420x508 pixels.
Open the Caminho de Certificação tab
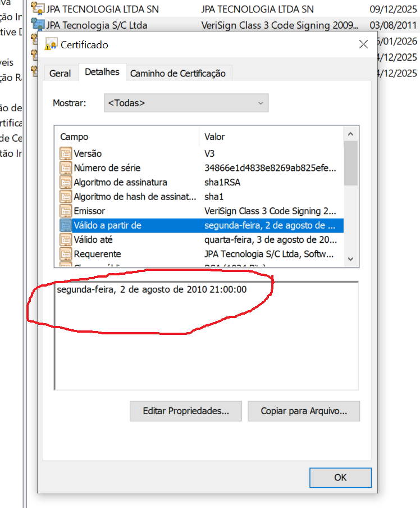tap(177, 73)
